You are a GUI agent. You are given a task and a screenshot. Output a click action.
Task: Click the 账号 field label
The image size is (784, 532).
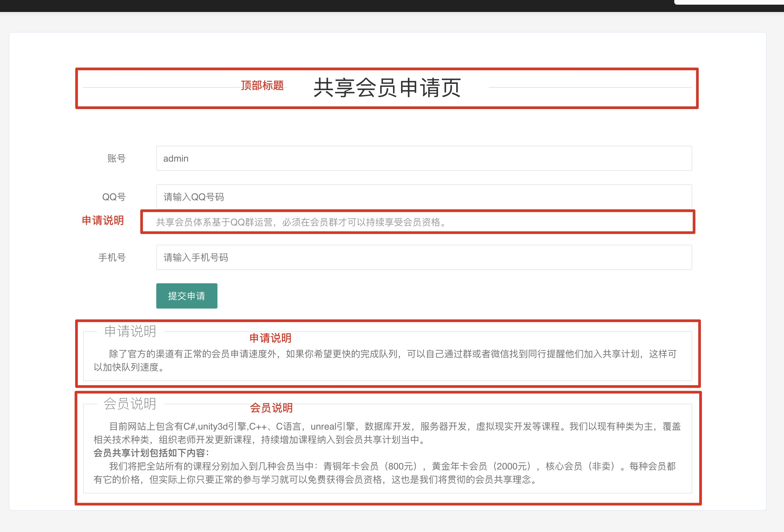(116, 158)
